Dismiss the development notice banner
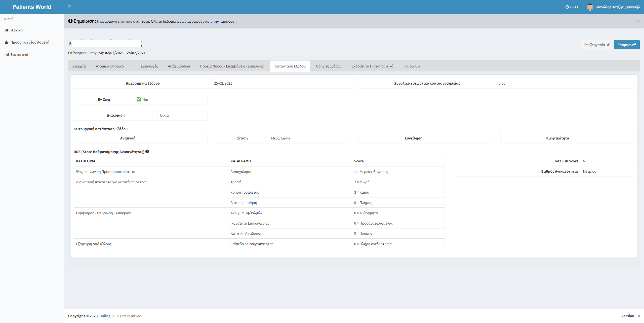Viewport: 644px width, 323px height. point(638,21)
